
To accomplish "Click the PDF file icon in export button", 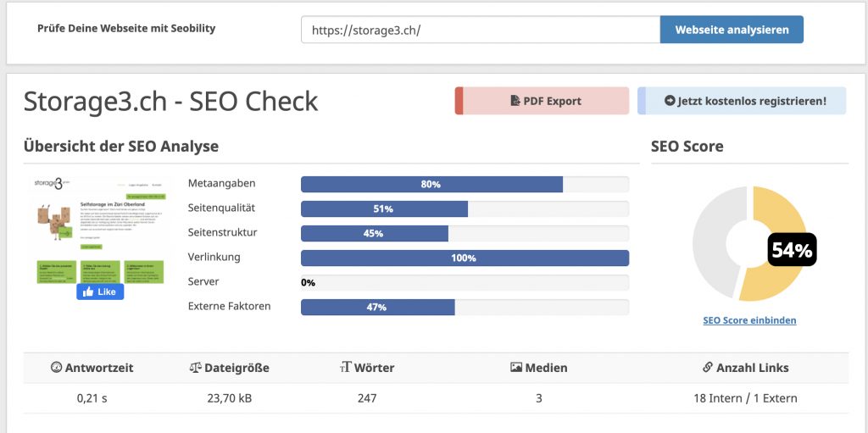I will (515, 101).
